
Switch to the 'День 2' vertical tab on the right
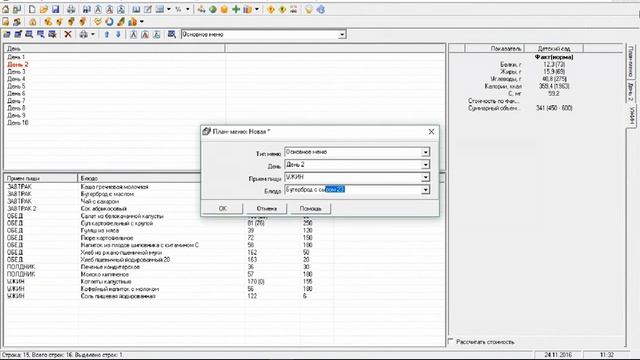click(631, 92)
